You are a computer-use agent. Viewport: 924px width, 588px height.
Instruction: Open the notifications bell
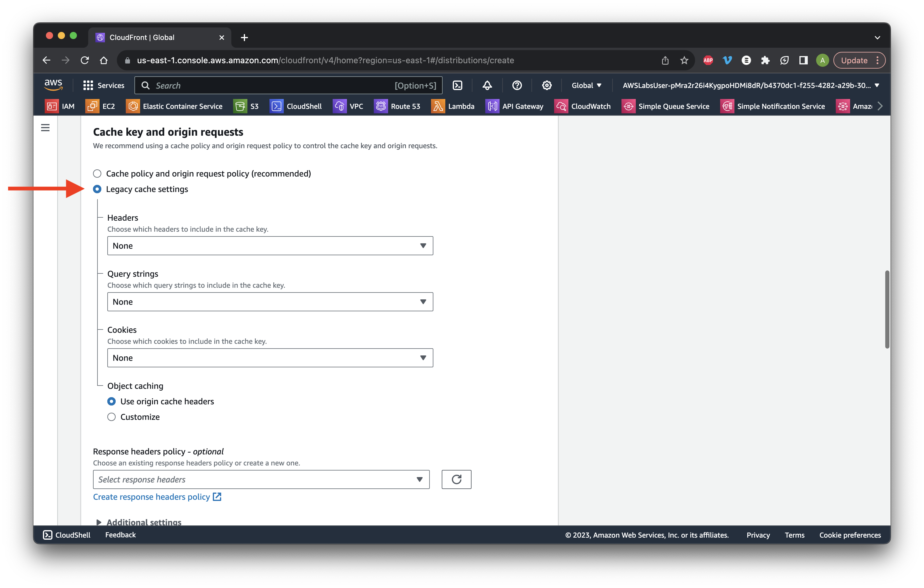click(487, 85)
